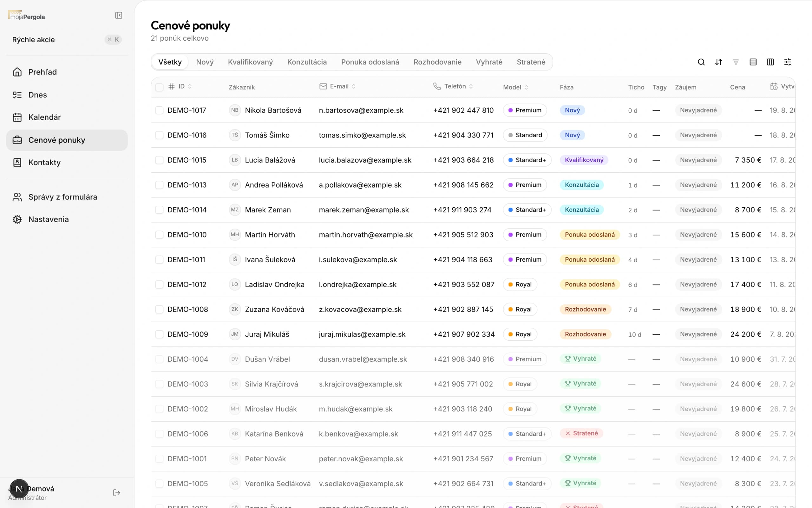The height and width of the screenshot is (508, 812).
Task: Switch to the Kvalifikovaný tab
Action: (x=250, y=62)
